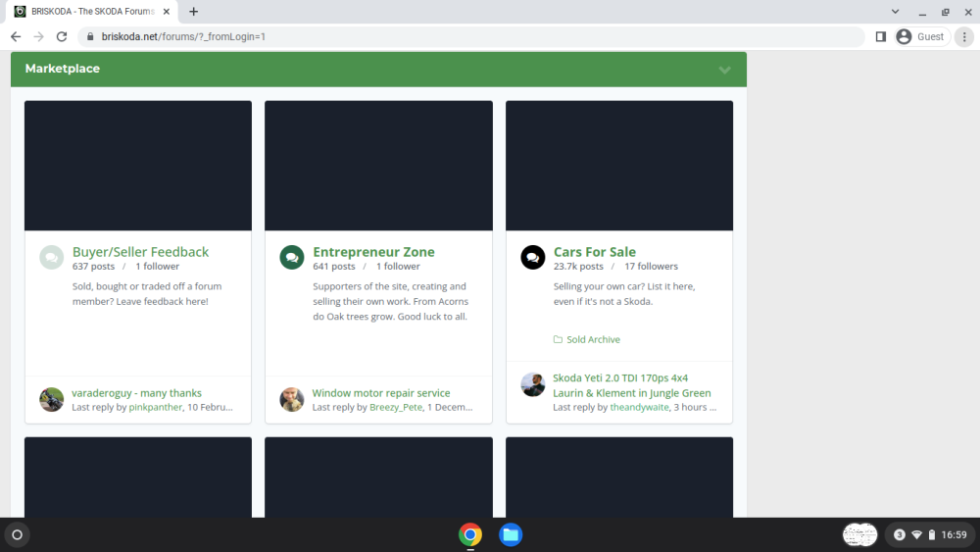
Task: Click the padlock site info icon
Action: pos(90,37)
